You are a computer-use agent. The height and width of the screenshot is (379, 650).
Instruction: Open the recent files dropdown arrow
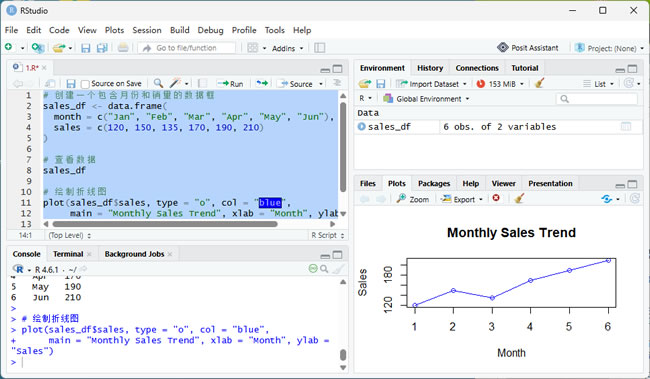coord(70,48)
